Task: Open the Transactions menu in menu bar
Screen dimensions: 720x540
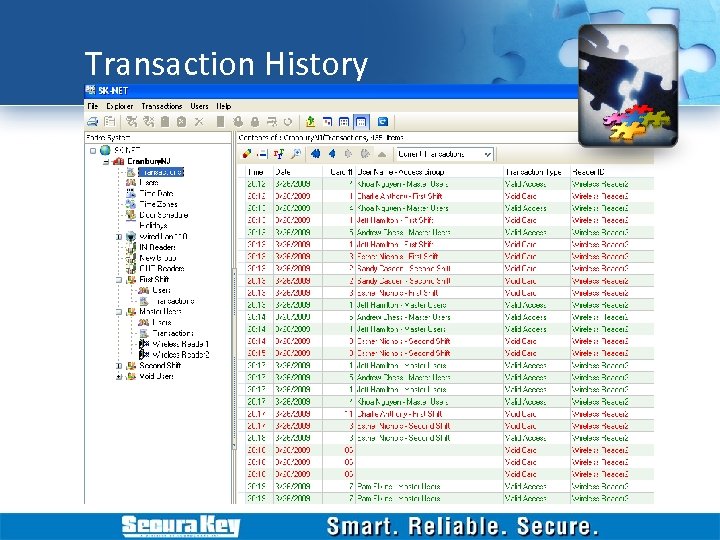Action: coord(162,106)
